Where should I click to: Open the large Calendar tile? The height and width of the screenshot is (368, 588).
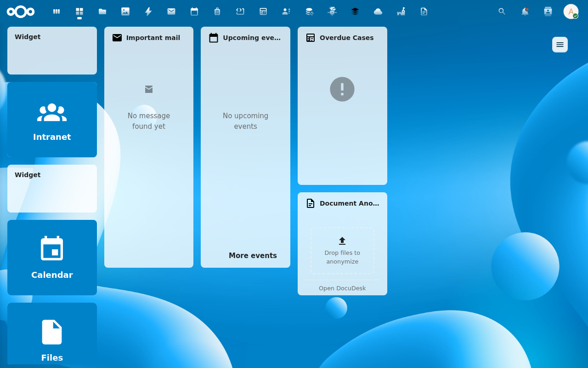[52, 258]
